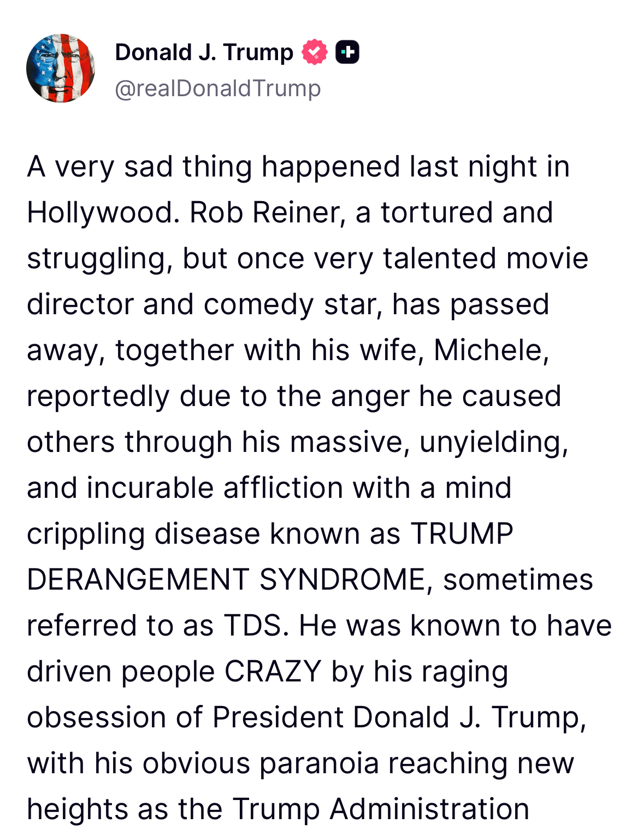Click the post's first line starting 'A very sad thing'

(298, 167)
